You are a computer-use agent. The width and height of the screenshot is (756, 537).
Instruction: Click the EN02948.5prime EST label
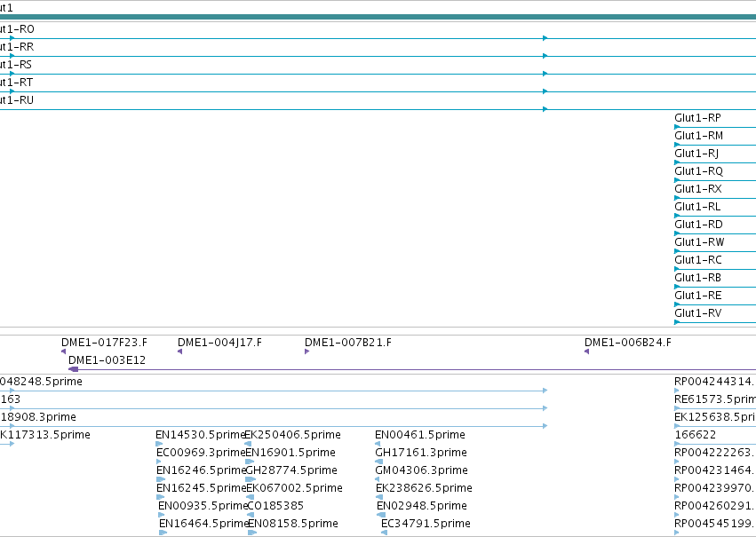422,506
